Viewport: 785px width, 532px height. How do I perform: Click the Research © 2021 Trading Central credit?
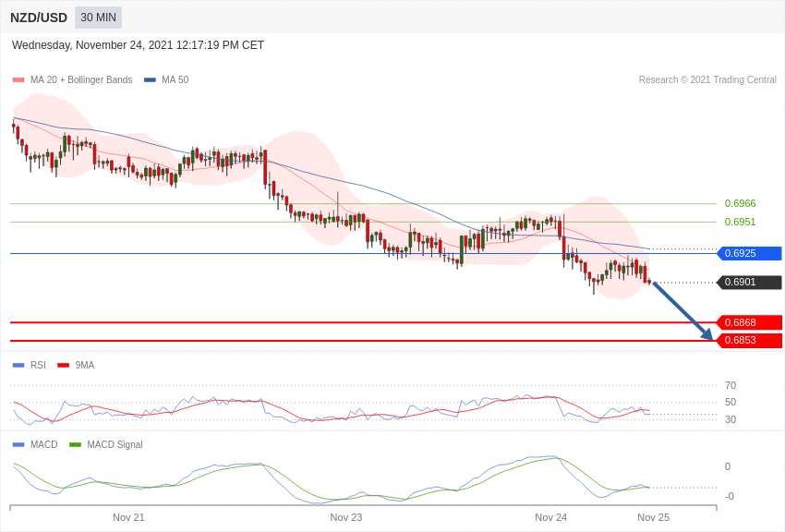[707, 80]
